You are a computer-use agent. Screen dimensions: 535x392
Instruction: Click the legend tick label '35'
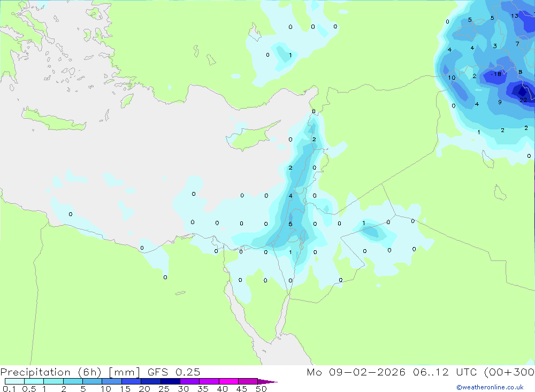(203, 389)
